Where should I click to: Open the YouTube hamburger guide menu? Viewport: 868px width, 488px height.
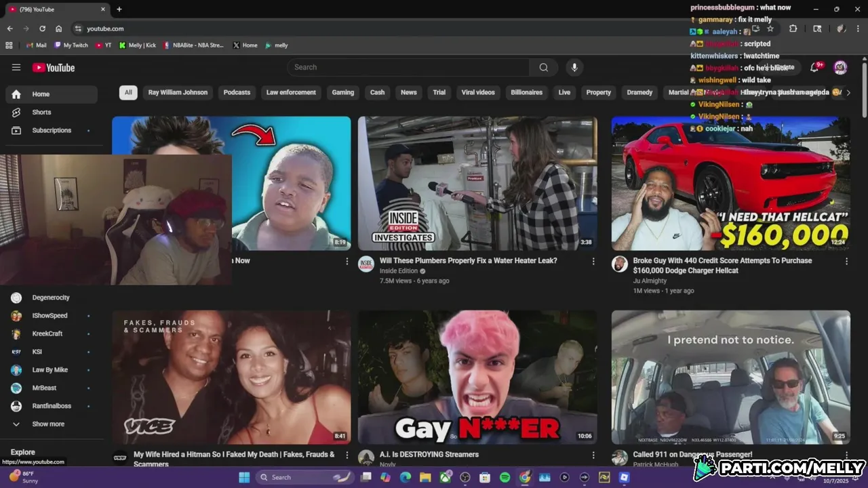16,67
